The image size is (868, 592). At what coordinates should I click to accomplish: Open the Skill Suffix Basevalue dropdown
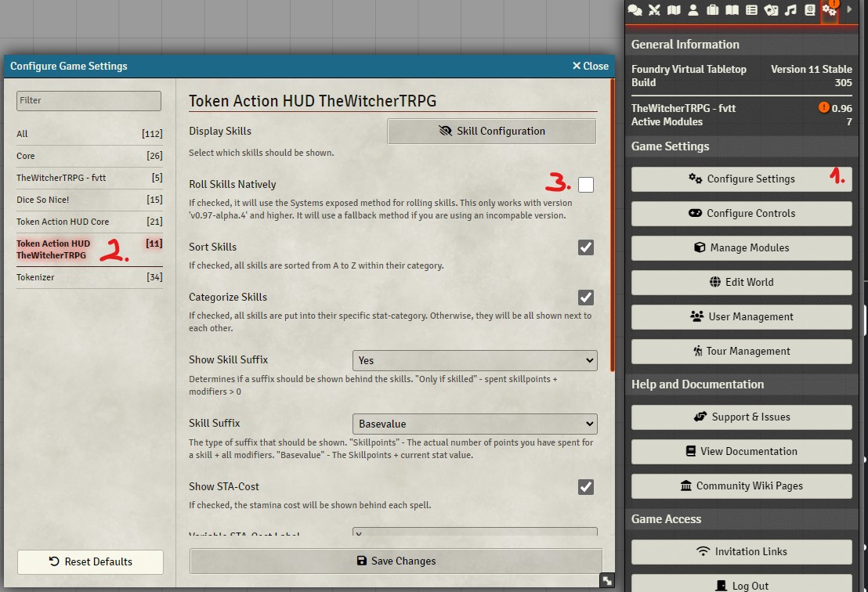[475, 423]
